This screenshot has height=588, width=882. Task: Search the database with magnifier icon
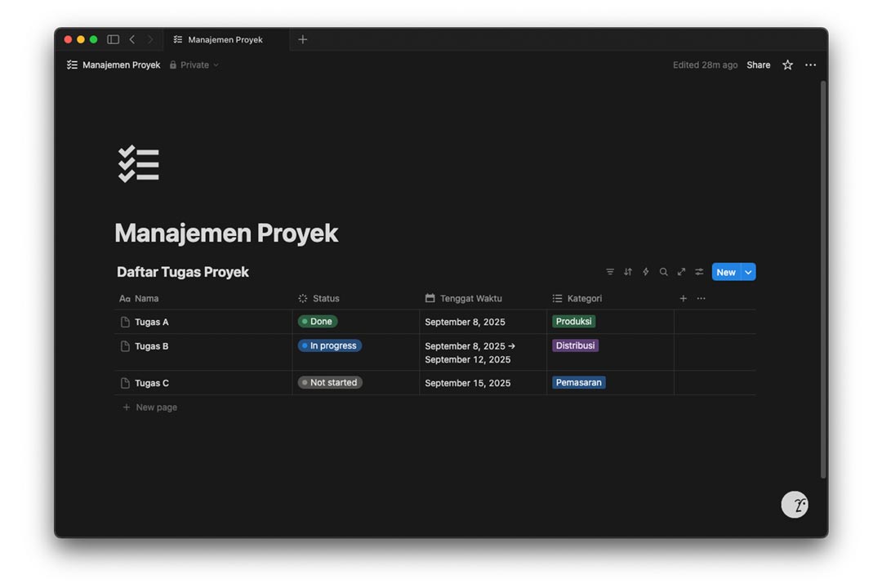[x=664, y=272]
